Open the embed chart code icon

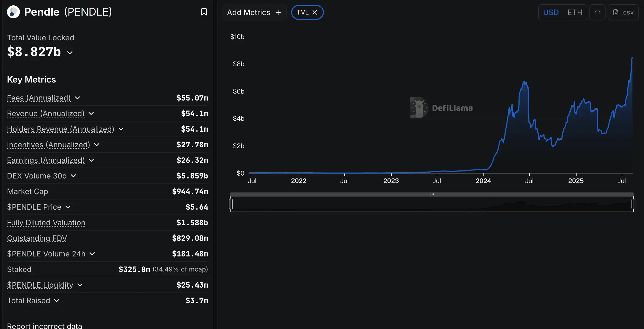(597, 12)
